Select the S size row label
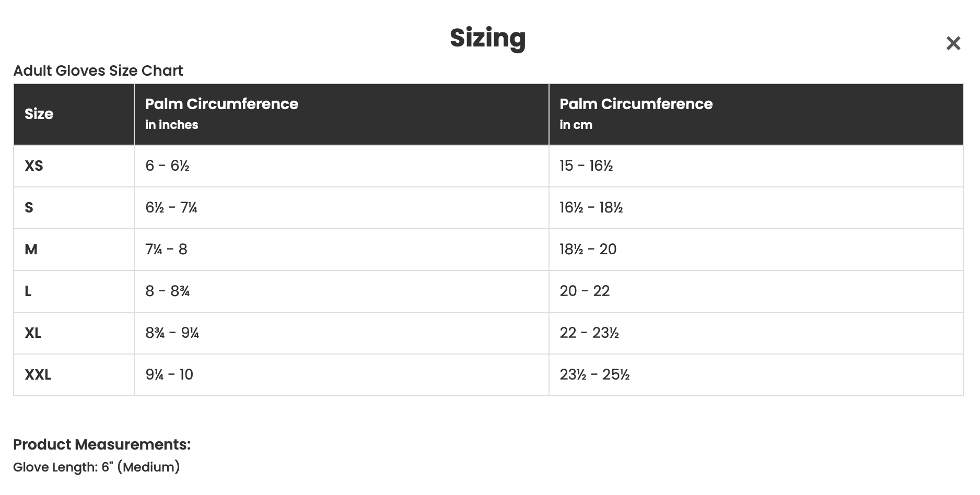 [x=29, y=207]
